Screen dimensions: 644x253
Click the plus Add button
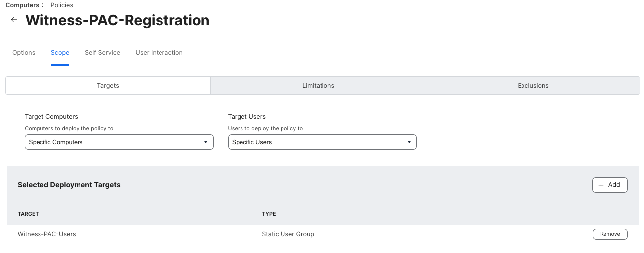click(x=609, y=185)
